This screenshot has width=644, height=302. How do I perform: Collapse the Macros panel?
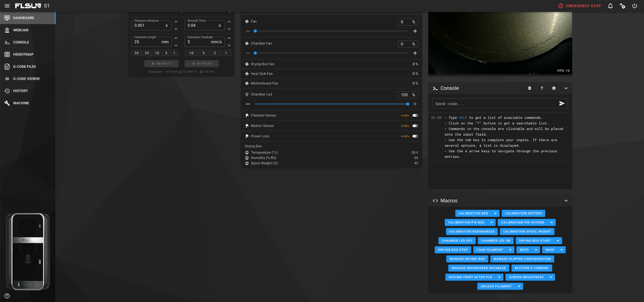click(566, 201)
